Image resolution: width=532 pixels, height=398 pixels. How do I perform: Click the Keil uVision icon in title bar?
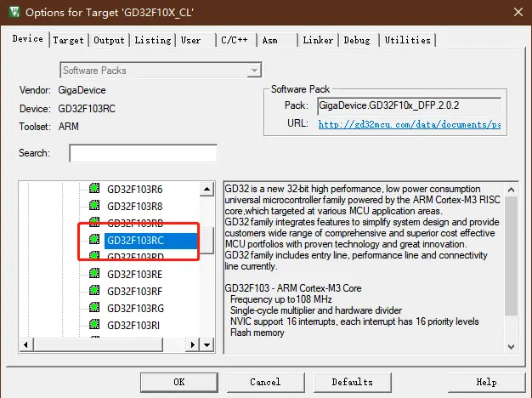pos(14,12)
